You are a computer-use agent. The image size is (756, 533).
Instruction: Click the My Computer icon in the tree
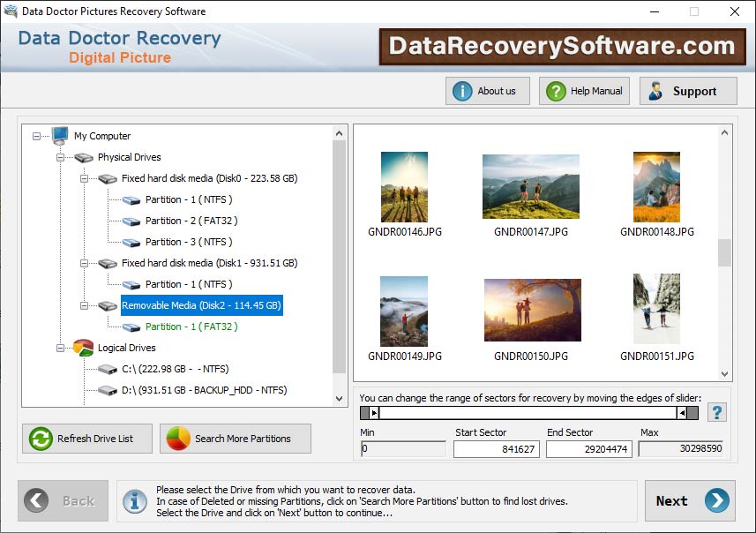[58, 136]
